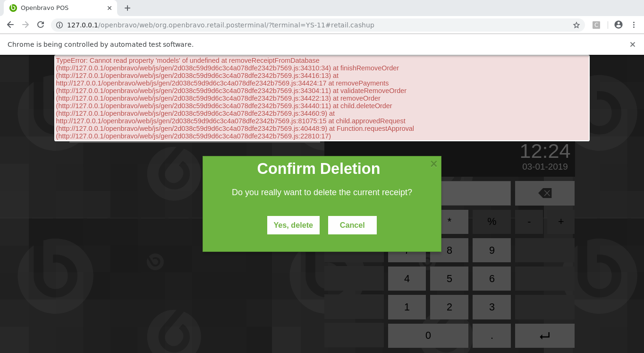Reload the current page
Viewport: 644px width, 353px height.
point(41,25)
